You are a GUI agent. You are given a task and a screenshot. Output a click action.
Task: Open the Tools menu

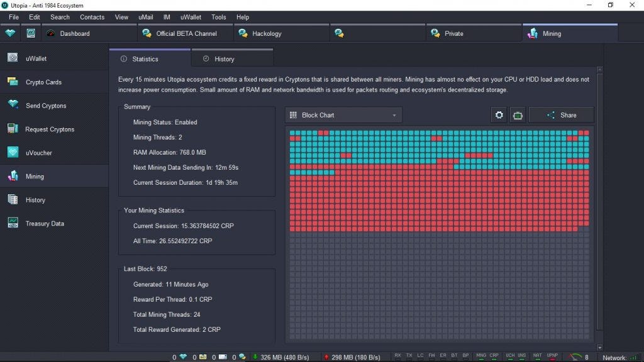218,17
